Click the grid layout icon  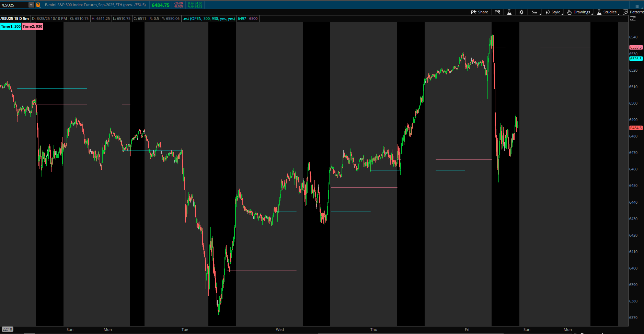click(x=637, y=6)
